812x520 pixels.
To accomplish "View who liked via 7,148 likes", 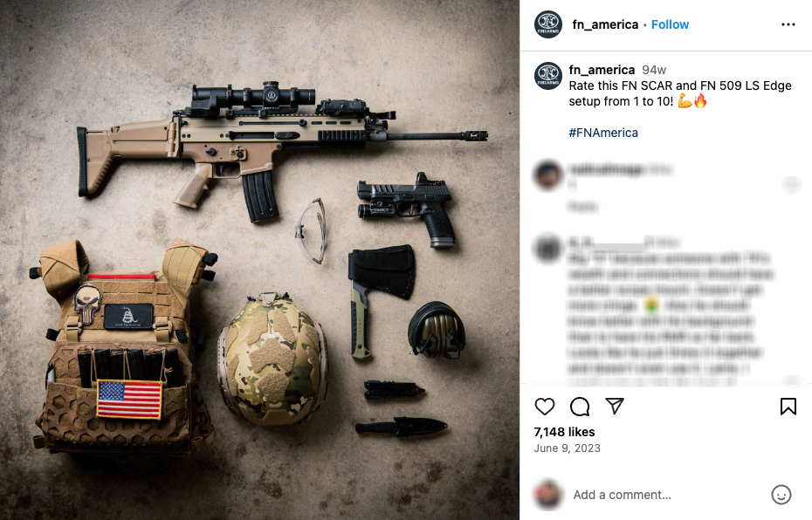I will (x=564, y=432).
